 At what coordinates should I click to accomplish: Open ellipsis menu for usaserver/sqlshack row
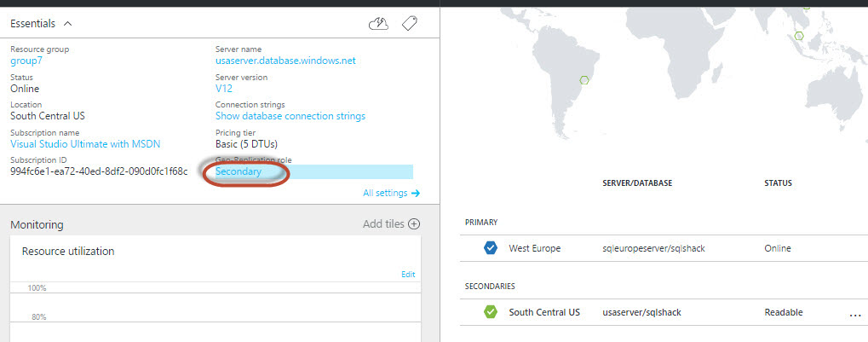(x=855, y=314)
